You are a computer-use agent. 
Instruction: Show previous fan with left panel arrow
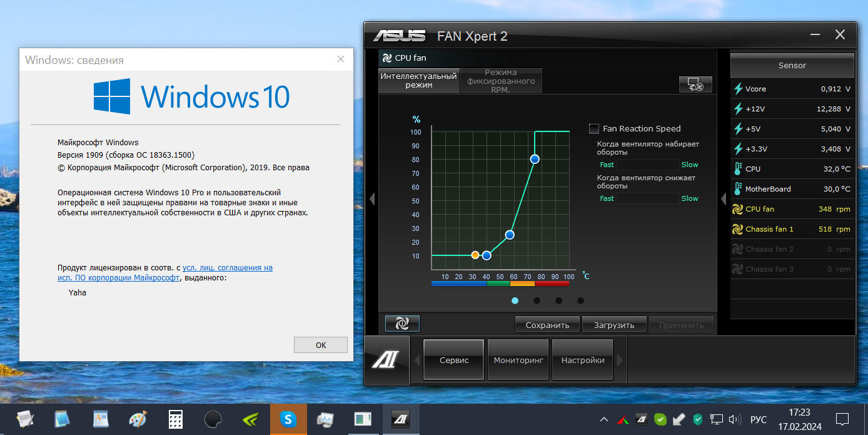click(372, 199)
